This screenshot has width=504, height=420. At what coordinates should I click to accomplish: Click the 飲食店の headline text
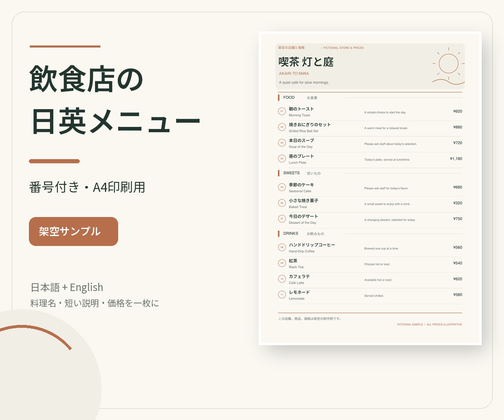[x=86, y=79]
